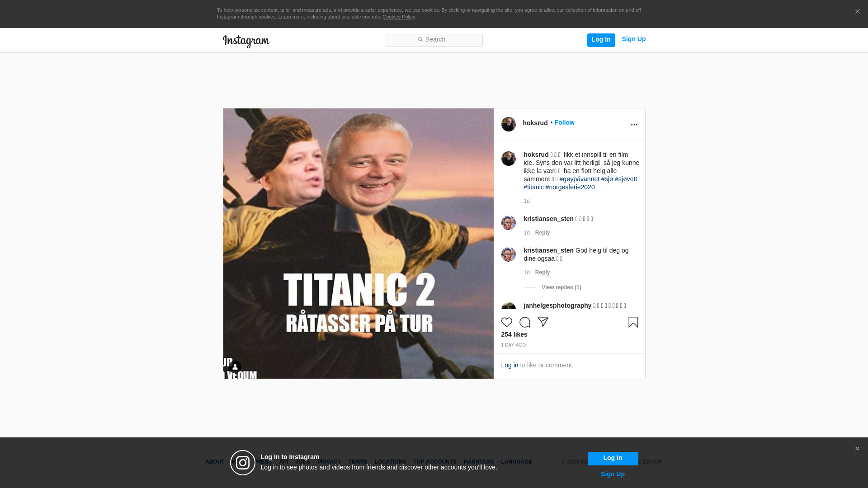Click 'Log in' to like or comment
The height and width of the screenshot is (488, 868).
coord(509,365)
